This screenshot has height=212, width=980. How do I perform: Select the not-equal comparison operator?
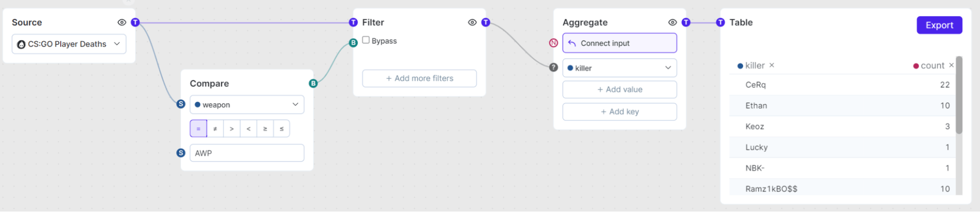[215, 129]
